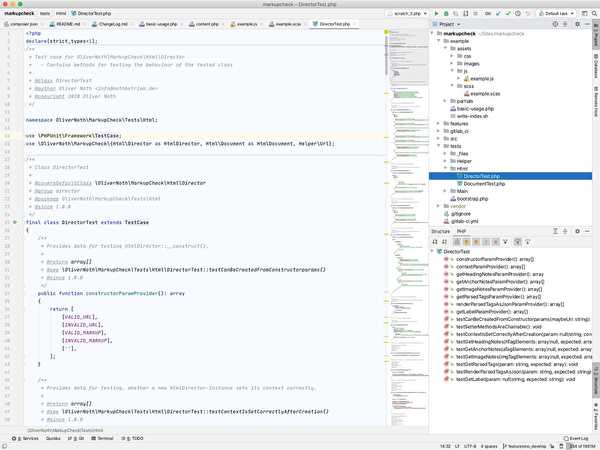Click the filter funnel icon in Structure toolbar
The image size is (600, 450).
click(x=505, y=242)
